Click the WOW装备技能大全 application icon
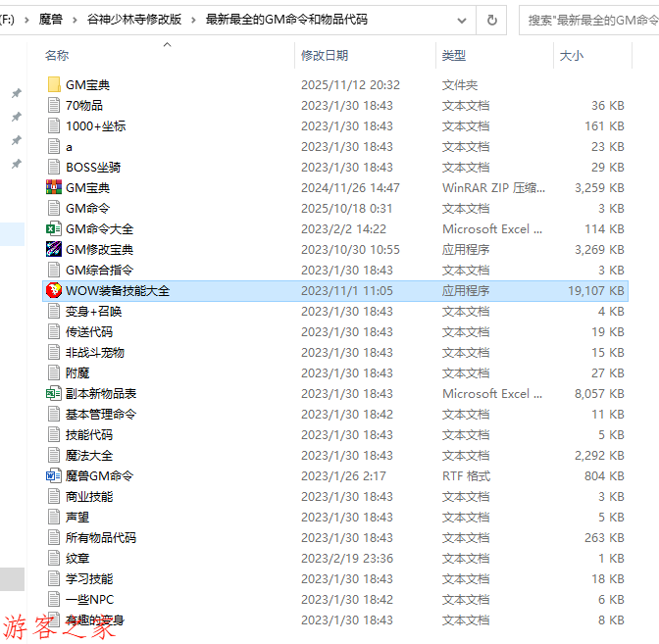Screen dimensions: 659x644 54,291
